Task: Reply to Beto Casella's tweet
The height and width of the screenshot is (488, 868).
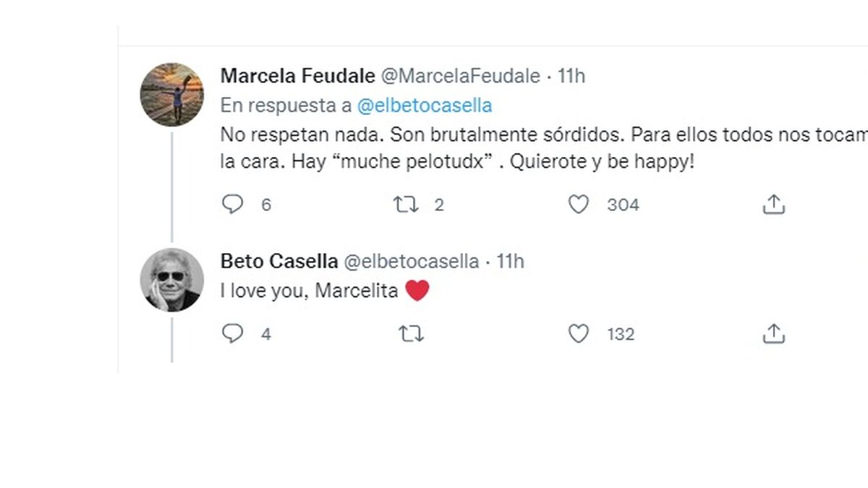Action: (x=232, y=333)
